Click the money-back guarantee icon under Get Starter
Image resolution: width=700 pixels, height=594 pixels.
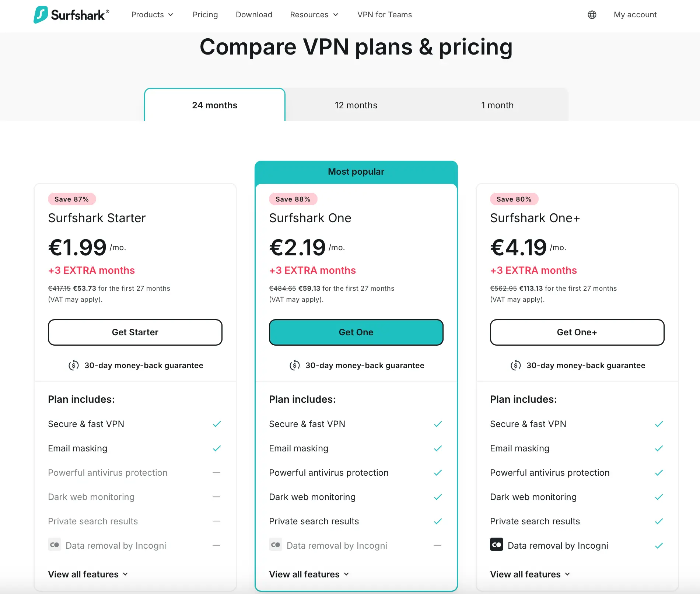[74, 365]
